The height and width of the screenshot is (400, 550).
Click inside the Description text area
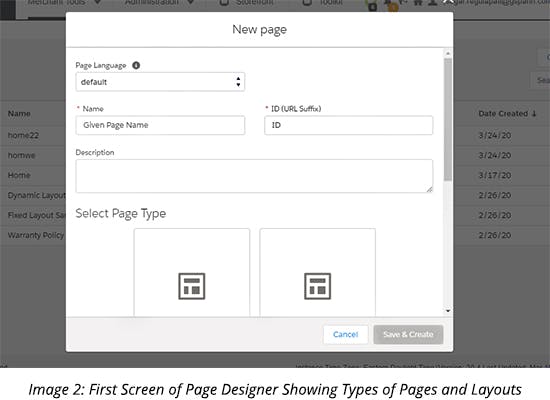click(x=254, y=176)
